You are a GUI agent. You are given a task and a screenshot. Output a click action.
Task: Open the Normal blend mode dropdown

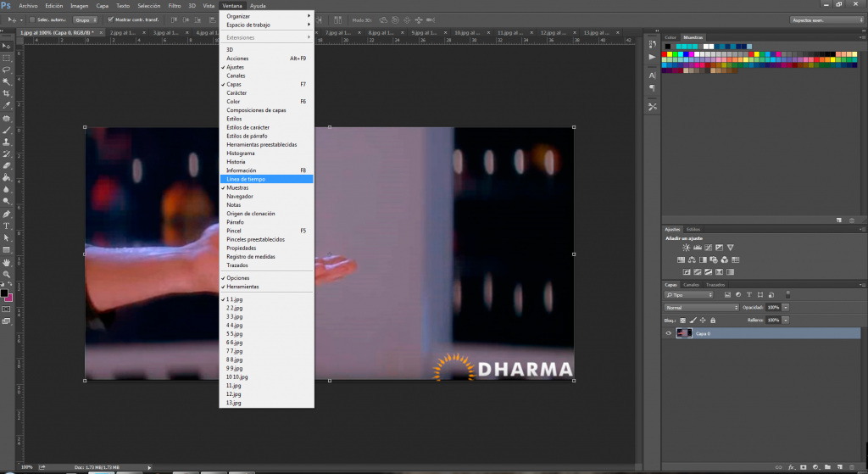pyautogui.click(x=701, y=307)
